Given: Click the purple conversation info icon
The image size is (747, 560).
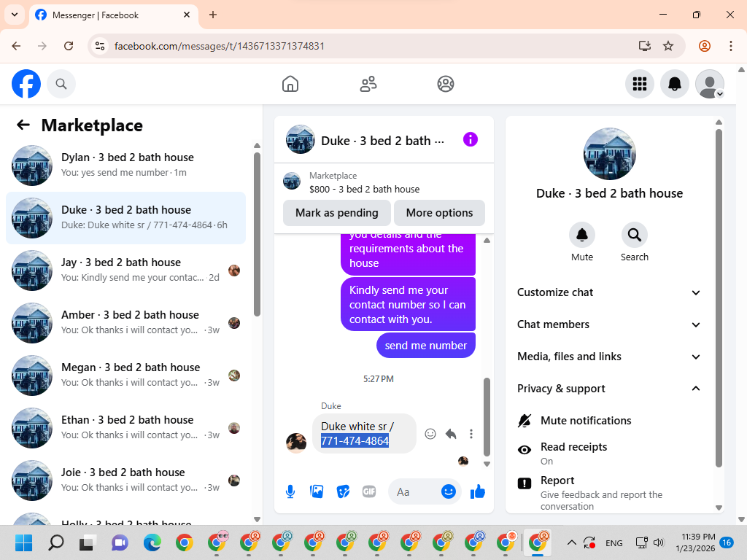Looking at the screenshot, I should 471,139.
